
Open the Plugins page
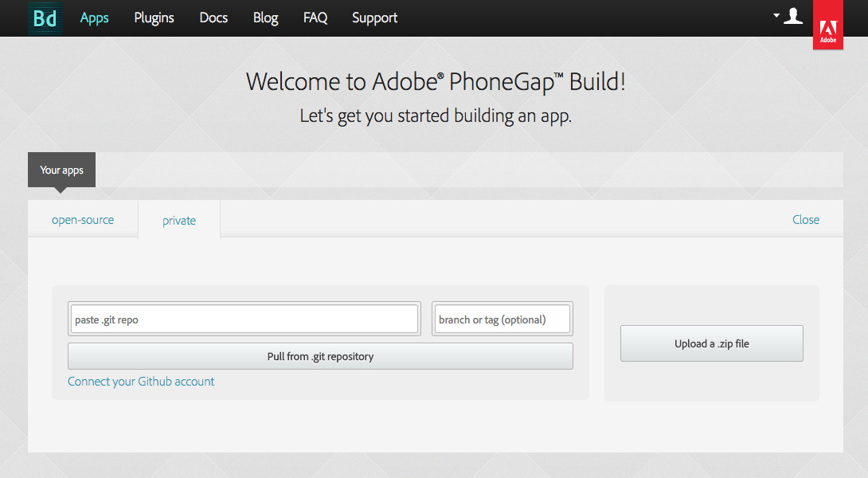154,18
